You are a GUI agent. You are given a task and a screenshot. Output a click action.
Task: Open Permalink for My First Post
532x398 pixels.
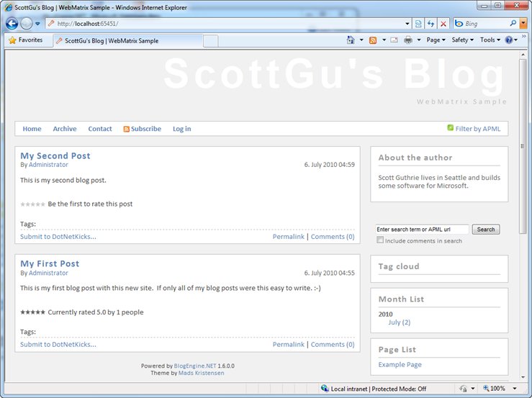(289, 345)
